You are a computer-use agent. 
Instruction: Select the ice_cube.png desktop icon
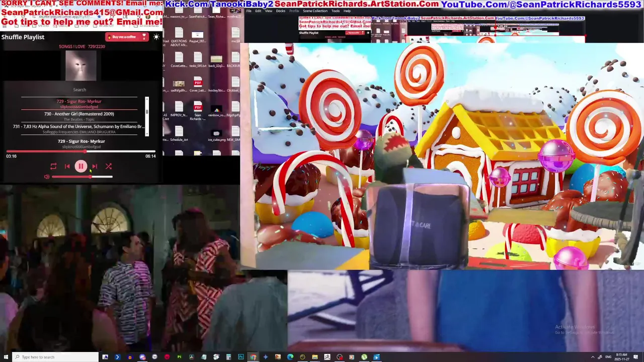(x=216, y=135)
